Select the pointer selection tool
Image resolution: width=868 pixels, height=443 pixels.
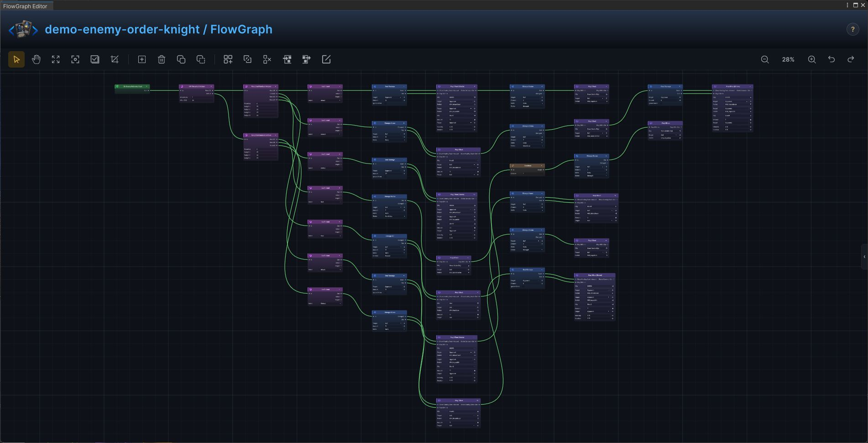pyautogui.click(x=16, y=59)
